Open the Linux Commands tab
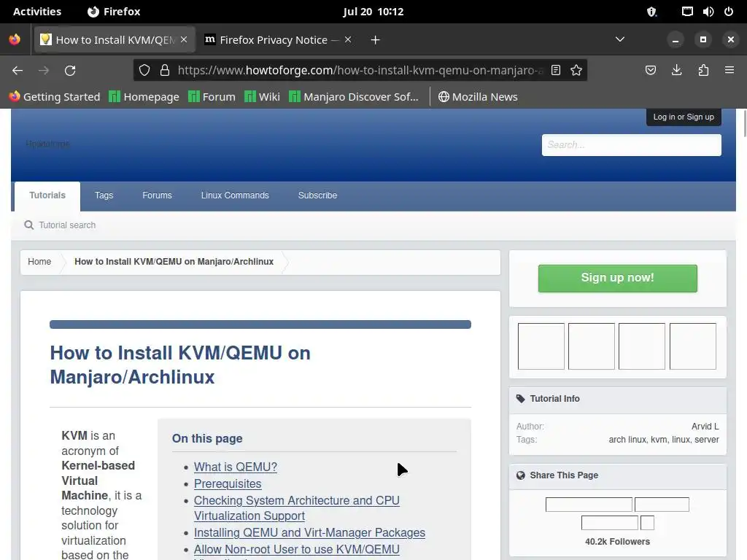Viewport: 747px width, 560px height. click(x=235, y=195)
